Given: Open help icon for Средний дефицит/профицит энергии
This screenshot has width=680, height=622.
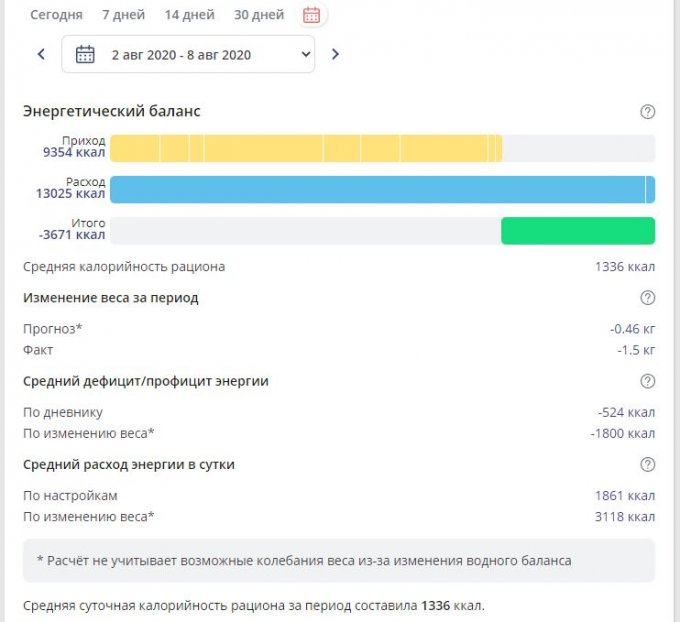Looking at the screenshot, I should click(647, 381).
